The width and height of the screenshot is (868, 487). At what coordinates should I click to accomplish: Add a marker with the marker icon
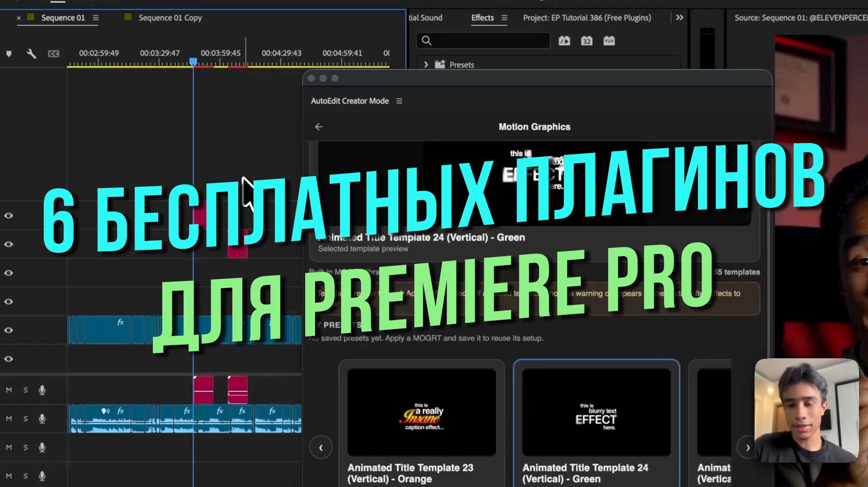[9, 54]
